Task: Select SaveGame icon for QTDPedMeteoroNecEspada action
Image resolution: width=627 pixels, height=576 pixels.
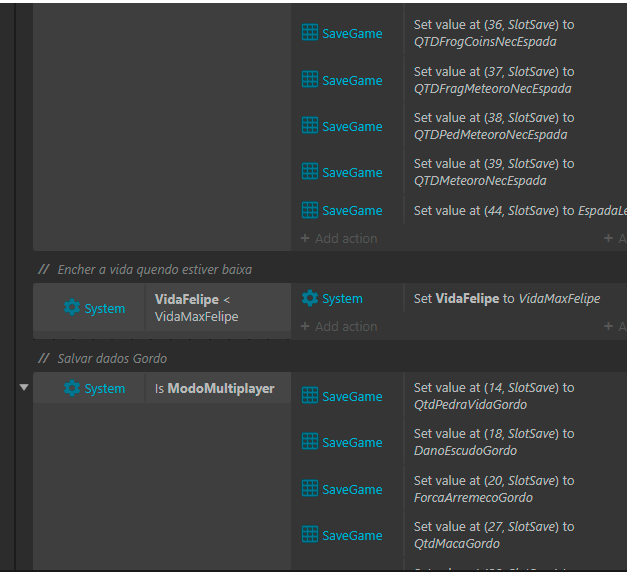Action: (310, 126)
